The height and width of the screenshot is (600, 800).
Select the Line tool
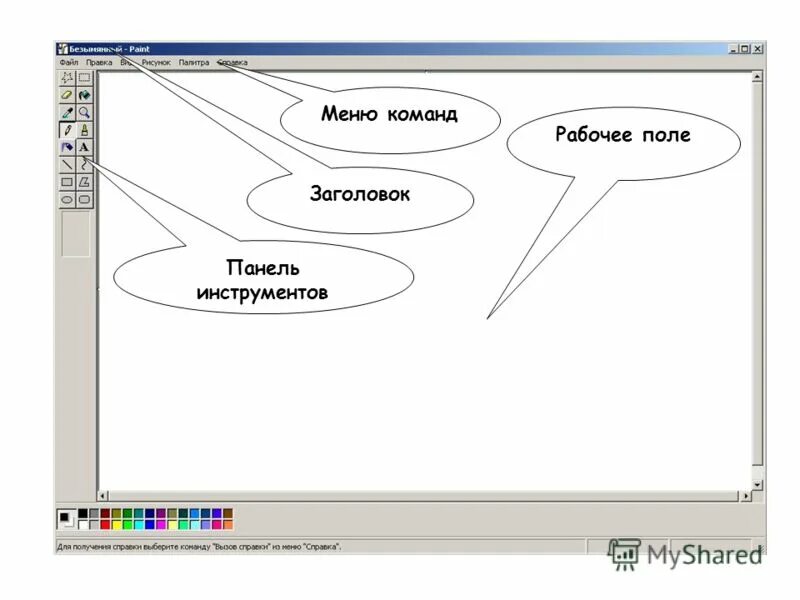click(66, 164)
